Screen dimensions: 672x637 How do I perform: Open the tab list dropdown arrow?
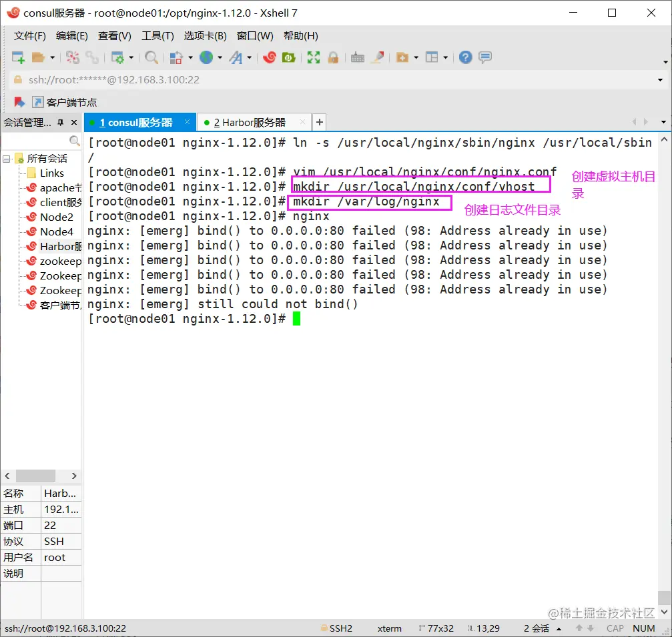[664, 123]
